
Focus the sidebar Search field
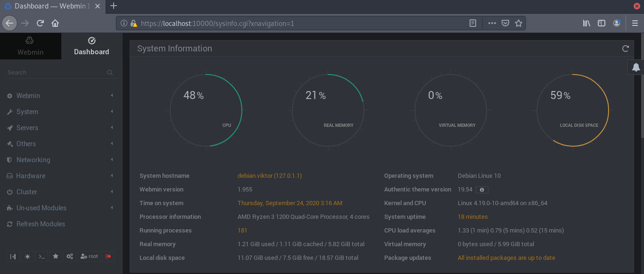(x=57, y=73)
